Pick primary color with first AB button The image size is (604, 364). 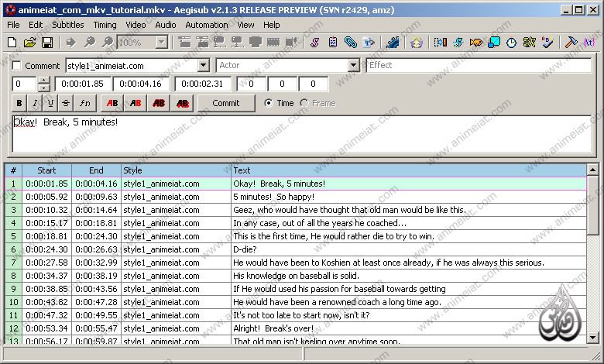(112, 103)
